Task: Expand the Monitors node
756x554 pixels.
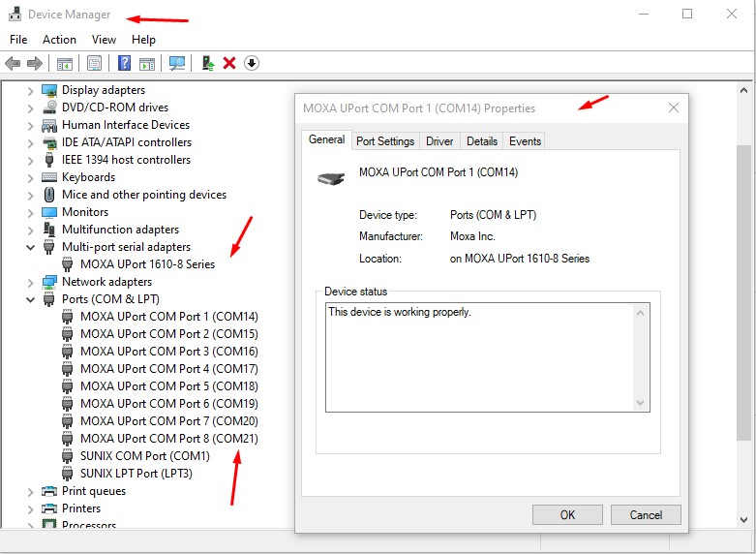Action: 30,213
